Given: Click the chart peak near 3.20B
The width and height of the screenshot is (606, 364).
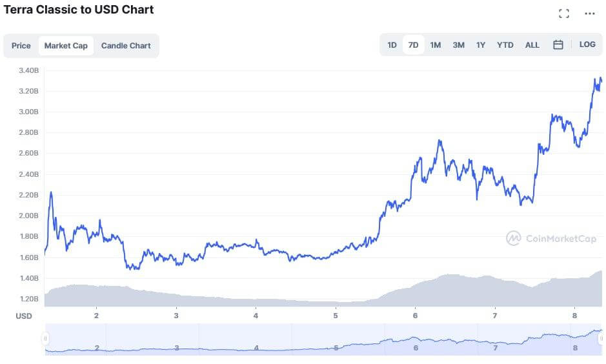Looking at the screenshot, I should coord(600,79).
